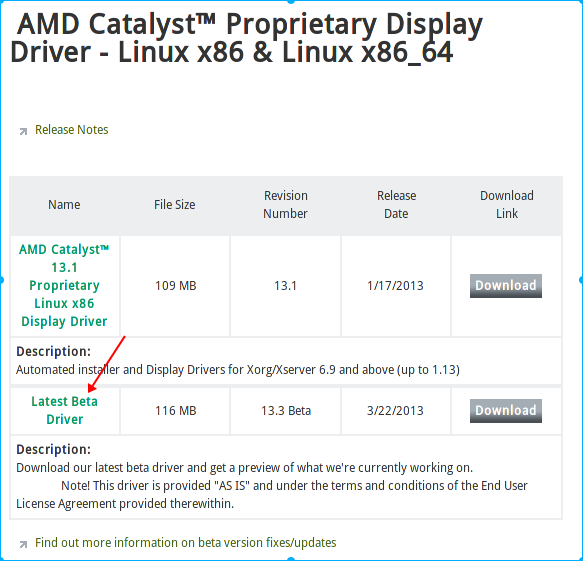This screenshot has height=561, width=583.
Task: Click the Revision Number column header
Action: pos(285,204)
